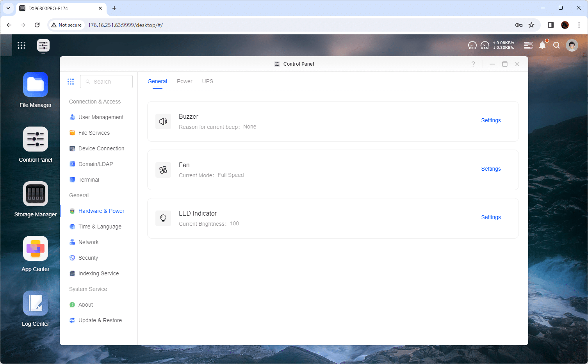Open the Chrome three-dot menu
The height and width of the screenshot is (364, 588).
579,25
